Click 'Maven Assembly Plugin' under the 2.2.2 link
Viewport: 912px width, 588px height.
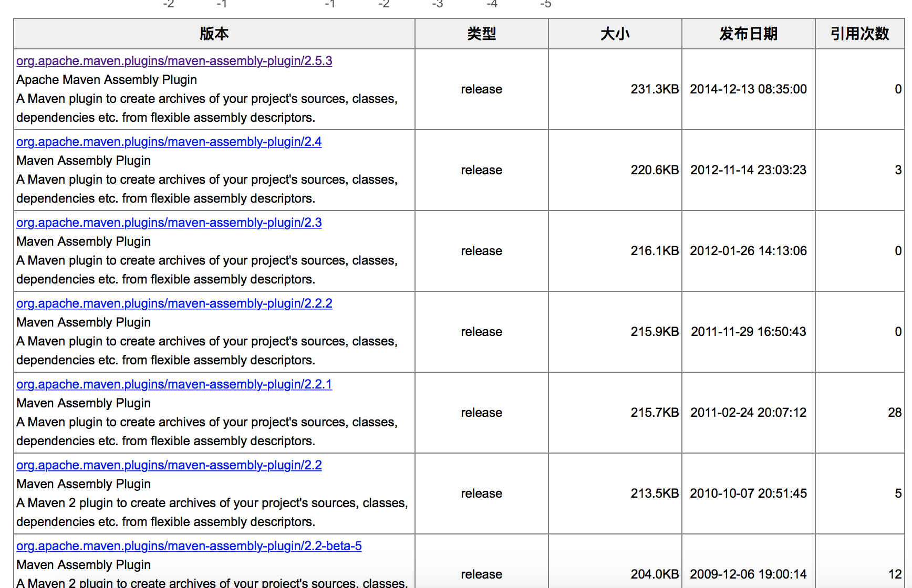[x=84, y=322]
